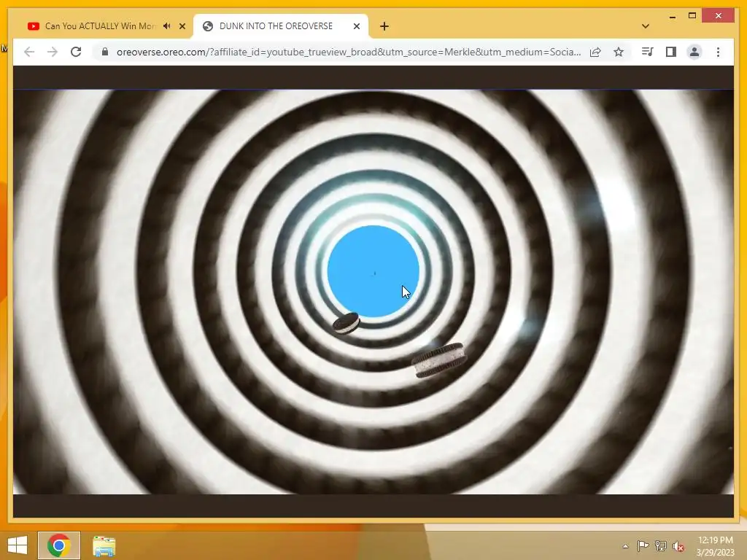Go back to the previous page

click(x=29, y=52)
